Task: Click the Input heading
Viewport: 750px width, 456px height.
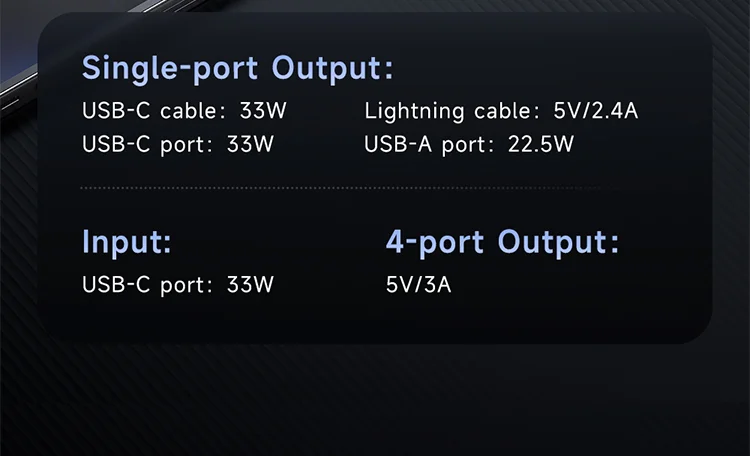Action: tap(127, 242)
